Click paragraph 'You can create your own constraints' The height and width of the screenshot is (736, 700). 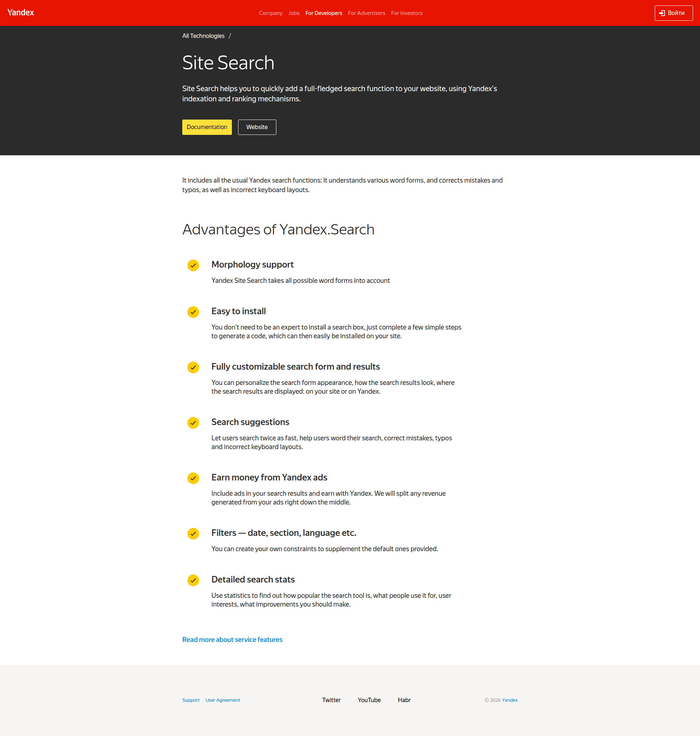point(324,549)
